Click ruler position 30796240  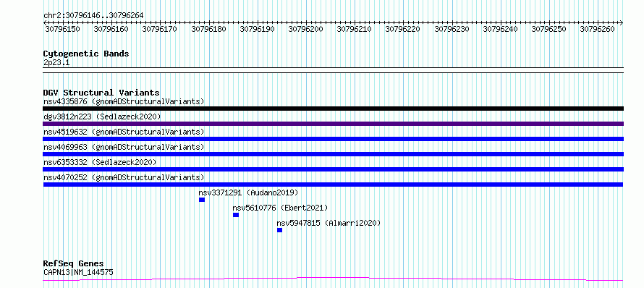point(500,29)
